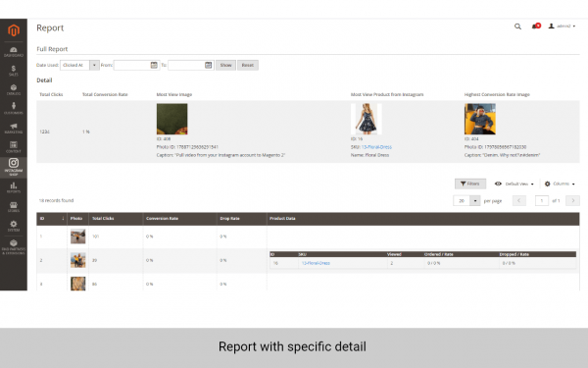Open the Floral Dress product thumbnail
This screenshot has width=588, height=368.
367,119
